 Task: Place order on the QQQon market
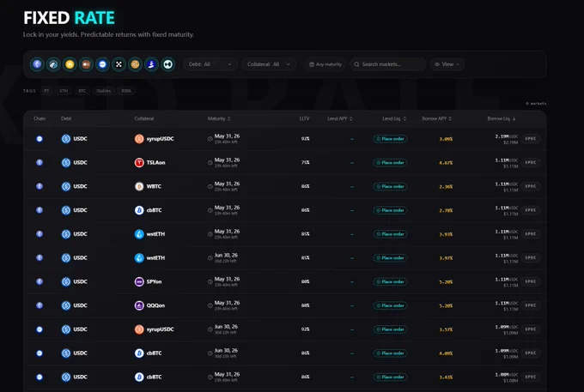coord(390,305)
